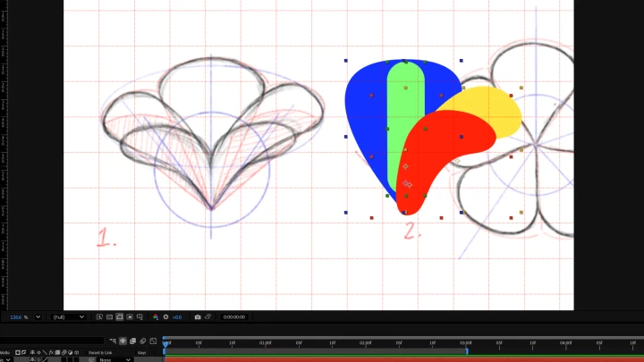644x362 pixels.
Task: Open the Graph Editor in timeline
Action: pyautogui.click(x=153, y=341)
